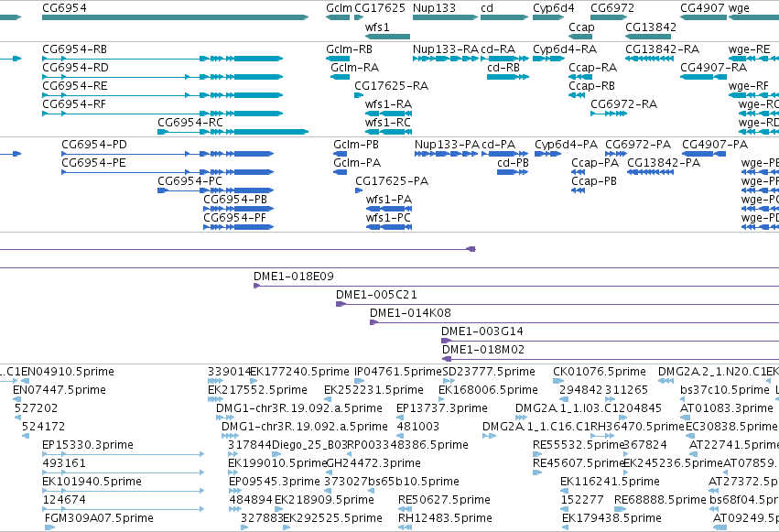The width and height of the screenshot is (779, 532).
Task: Click the wfs1 gene label
Action: [377, 27]
